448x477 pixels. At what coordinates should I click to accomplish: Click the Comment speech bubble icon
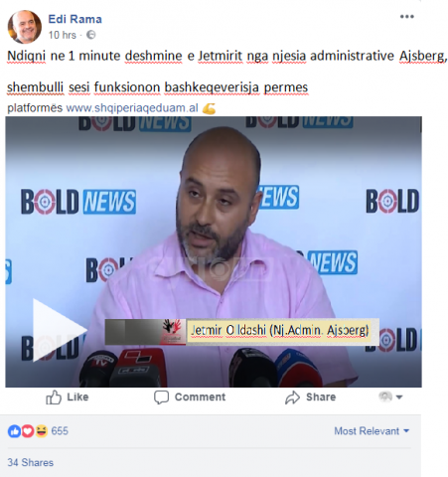tap(161, 397)
